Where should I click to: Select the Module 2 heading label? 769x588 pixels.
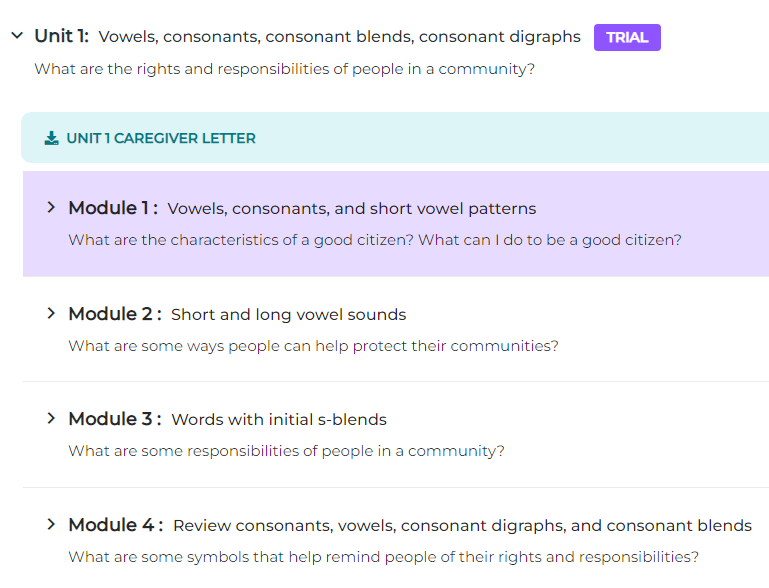point(115,314)
